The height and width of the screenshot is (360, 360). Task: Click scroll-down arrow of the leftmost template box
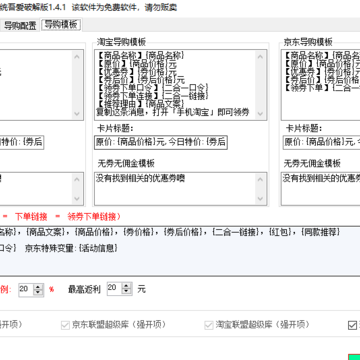(x=77, y=114)
